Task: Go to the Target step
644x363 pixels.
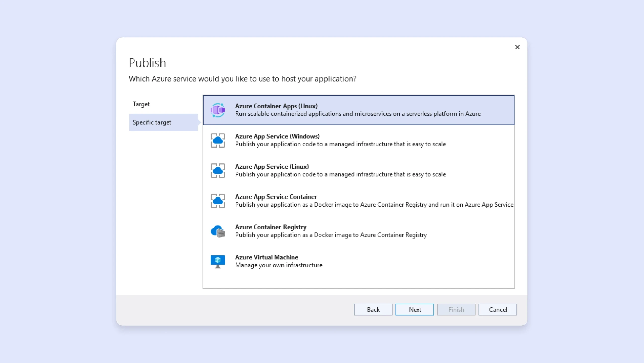Action: 141,104
